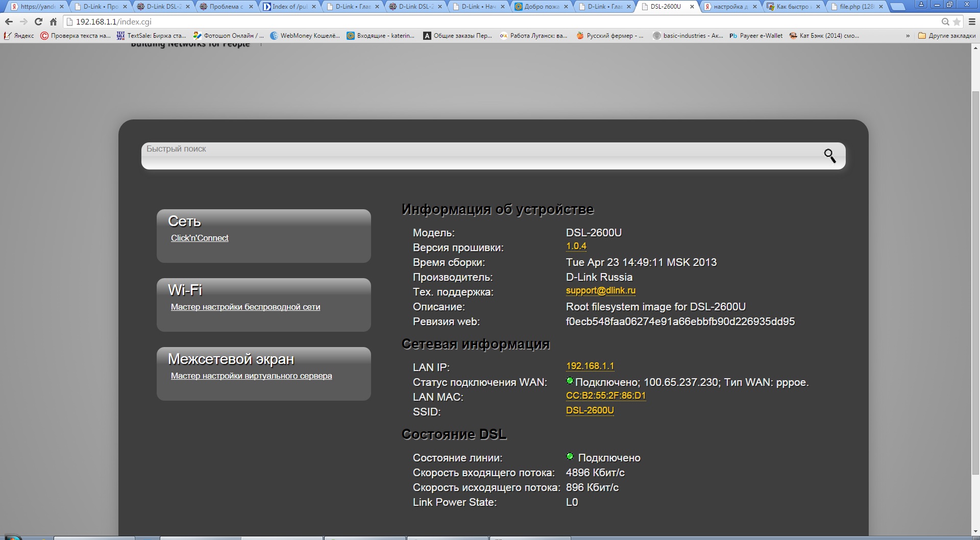Click the quick search magnifier icon
The width and height of the screenshot is (980, 540).
point(830,156)
